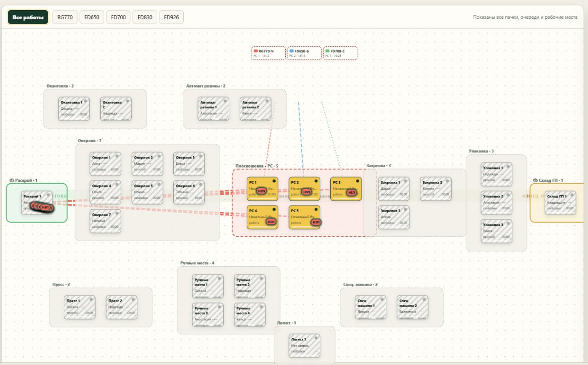This screenshot has height=365, width=588.
Task: Open the red RG770-Ч batch chip
Action: (269, 53)
